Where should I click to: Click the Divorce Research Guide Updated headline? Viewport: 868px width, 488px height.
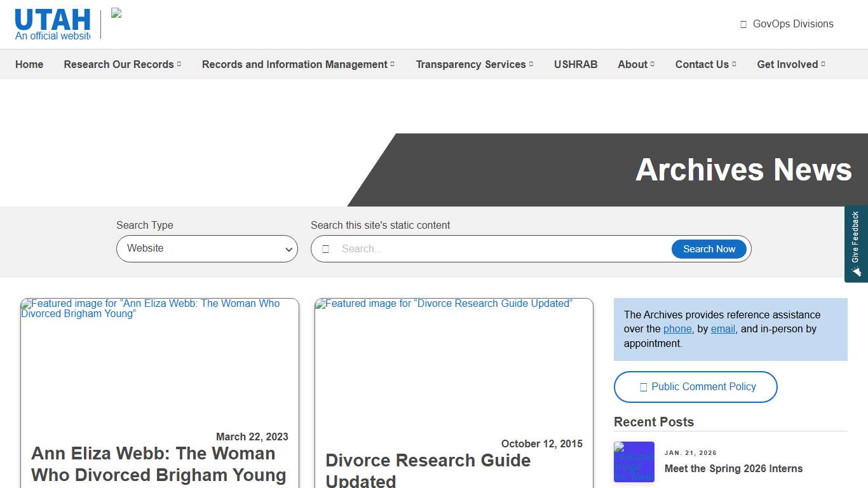coord(428,469)
